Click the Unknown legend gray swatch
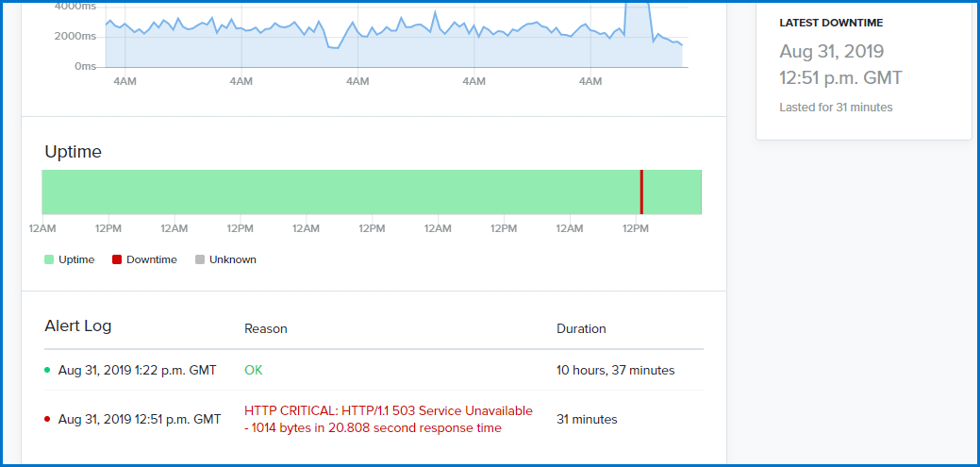 pos(199,259)
